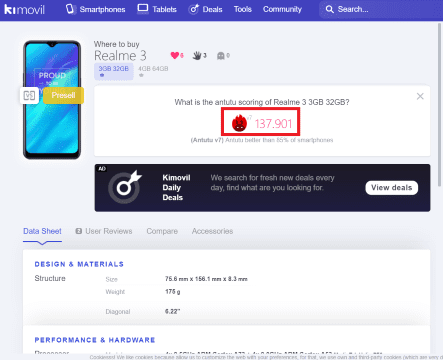Viewport: 443px width, 360px height.
Task: Click the Search field
Action: click(380, 9)
